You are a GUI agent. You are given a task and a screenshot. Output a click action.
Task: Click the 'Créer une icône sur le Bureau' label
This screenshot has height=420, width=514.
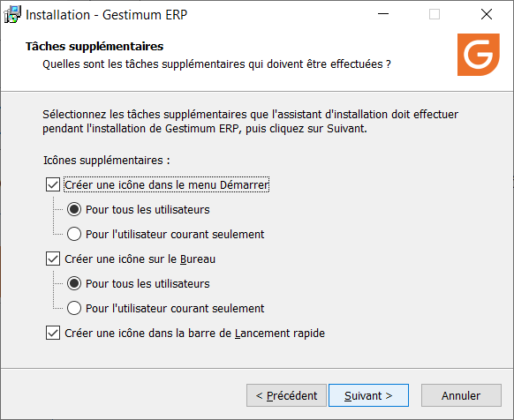[140, 259]
